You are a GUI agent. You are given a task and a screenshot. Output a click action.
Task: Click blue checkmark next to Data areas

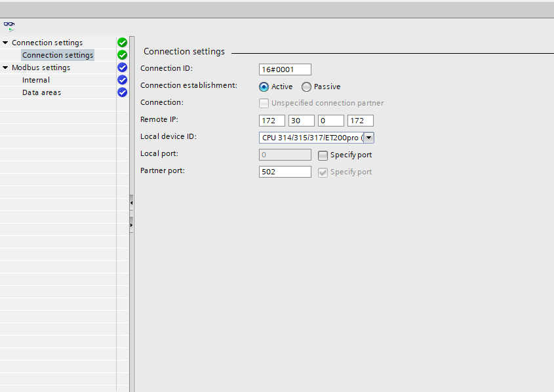click(122, 92)
